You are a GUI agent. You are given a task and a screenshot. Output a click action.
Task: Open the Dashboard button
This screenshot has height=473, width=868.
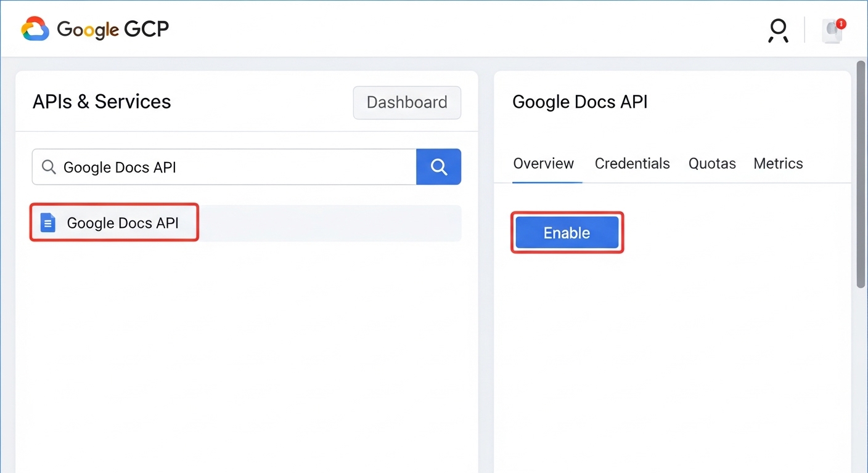pos(407,102)
